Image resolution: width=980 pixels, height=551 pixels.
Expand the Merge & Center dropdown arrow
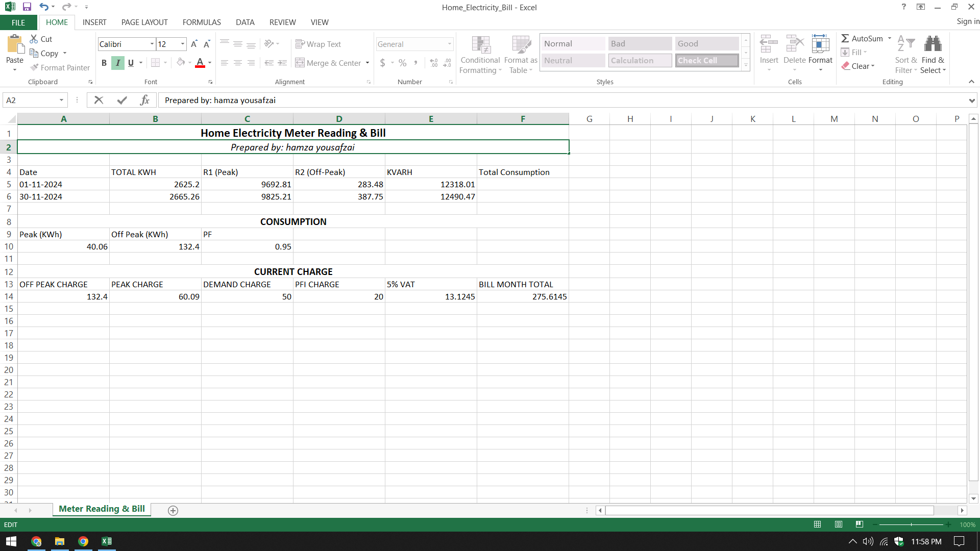pyautogui.click(x=367, y=63)
